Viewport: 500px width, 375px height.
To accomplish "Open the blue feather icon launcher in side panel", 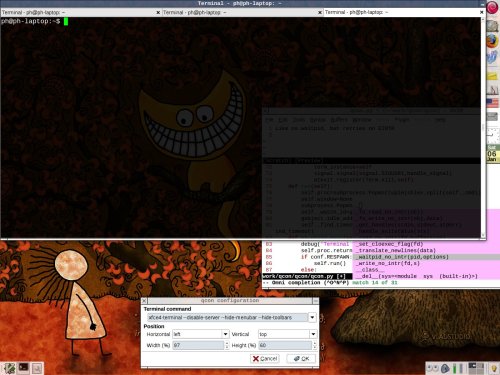I will [492, 58].
